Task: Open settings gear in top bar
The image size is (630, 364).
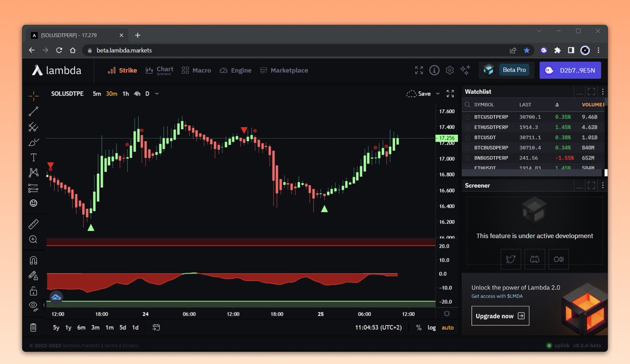Action: click(449, 70)
